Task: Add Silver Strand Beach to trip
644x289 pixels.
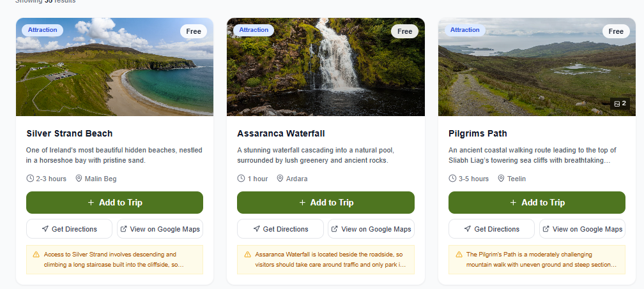Action: tap(114, 203)
